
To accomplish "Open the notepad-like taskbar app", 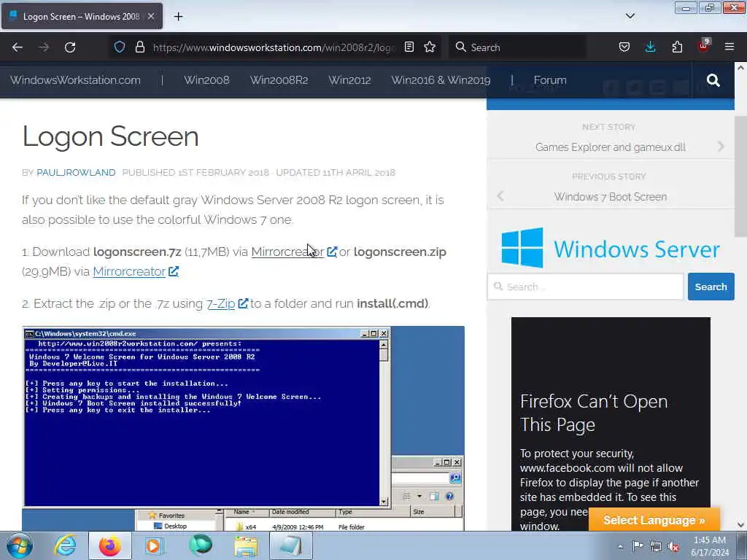I will coord(291,545).
